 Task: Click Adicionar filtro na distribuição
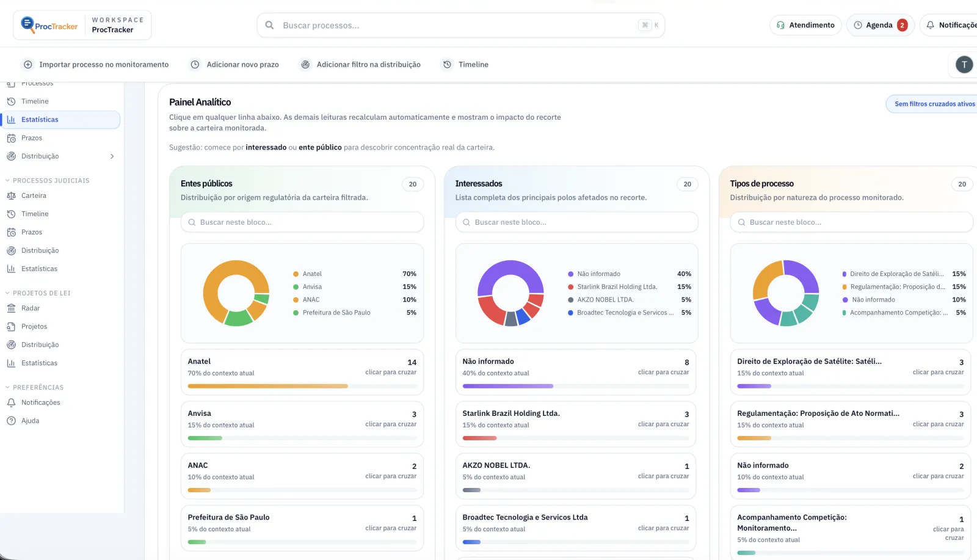pos(360,65)
